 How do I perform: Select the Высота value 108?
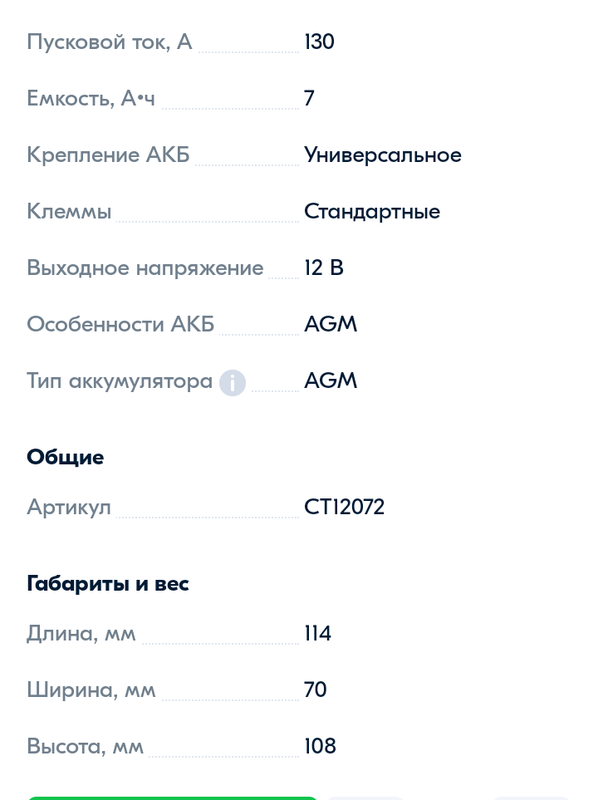coord(320,746)
